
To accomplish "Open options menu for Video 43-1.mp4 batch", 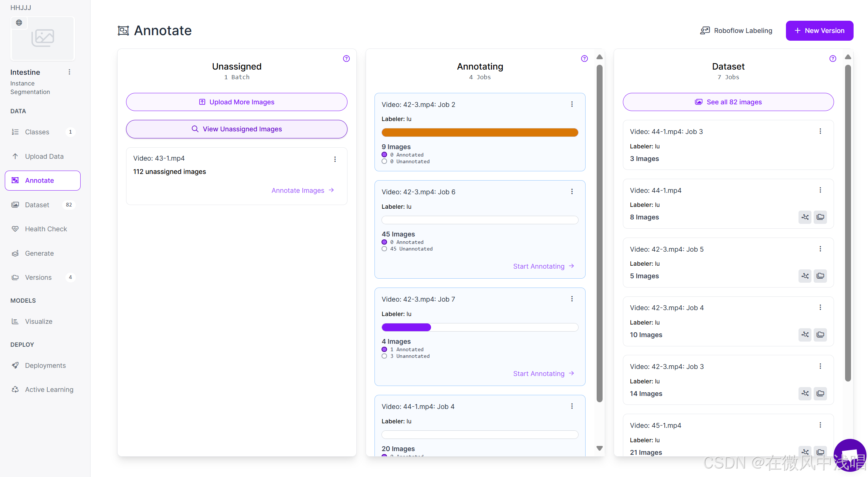I will [x=335, y=159].
